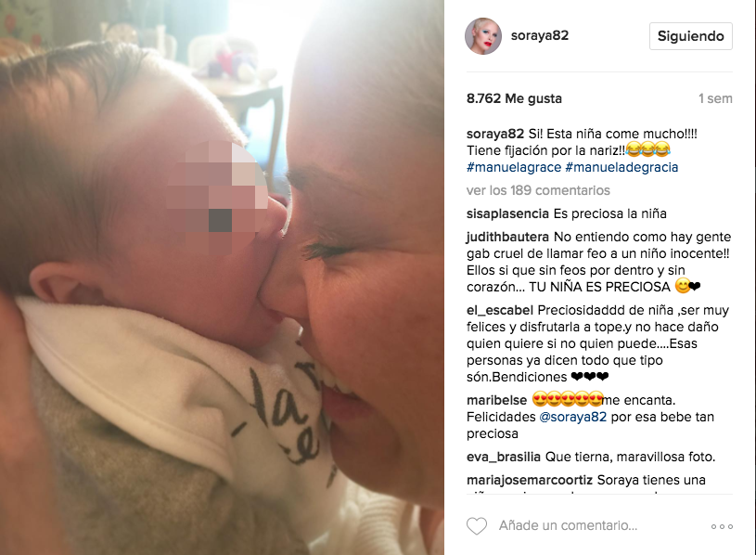756x555 pixels.
Task: Focus the Añade un comentario field
Action: click(568, 525)
